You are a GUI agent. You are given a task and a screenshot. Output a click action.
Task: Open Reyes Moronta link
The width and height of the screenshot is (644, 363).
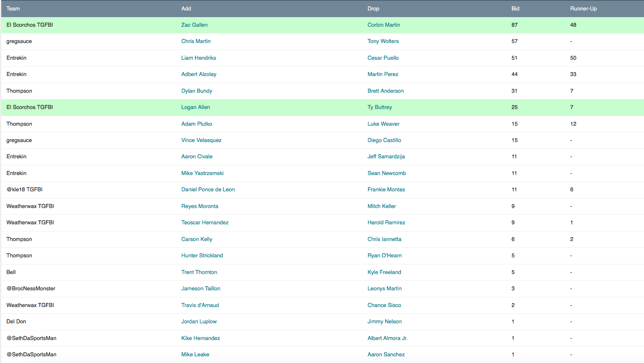200,206
